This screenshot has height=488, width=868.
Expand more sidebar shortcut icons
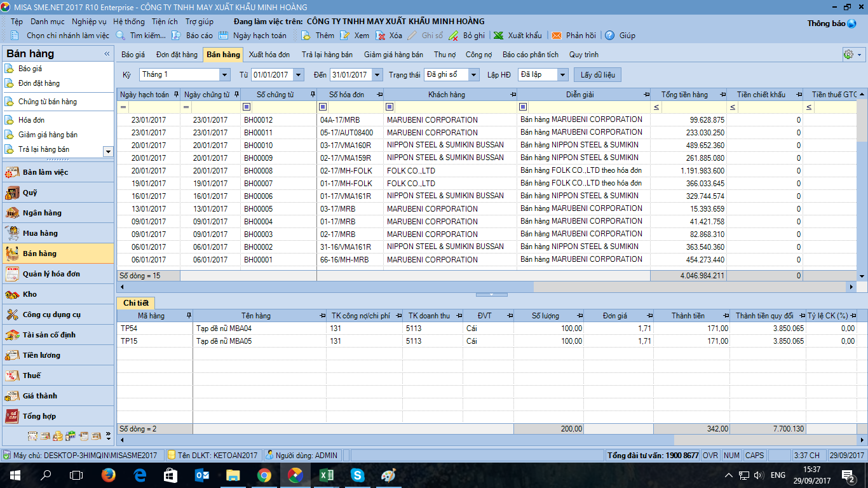point(108,436)
